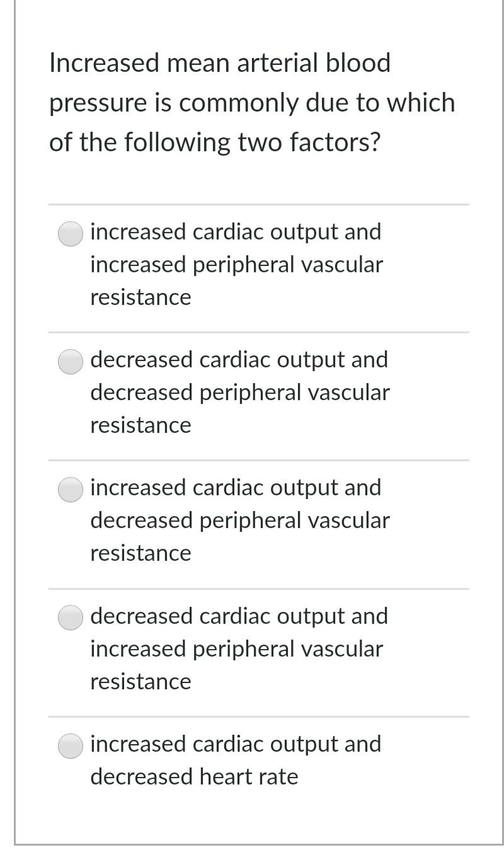Select decreased cardiac output and increased peripheral vascular resistance
This screenshot has width=504, height=850.
[70, 618]
